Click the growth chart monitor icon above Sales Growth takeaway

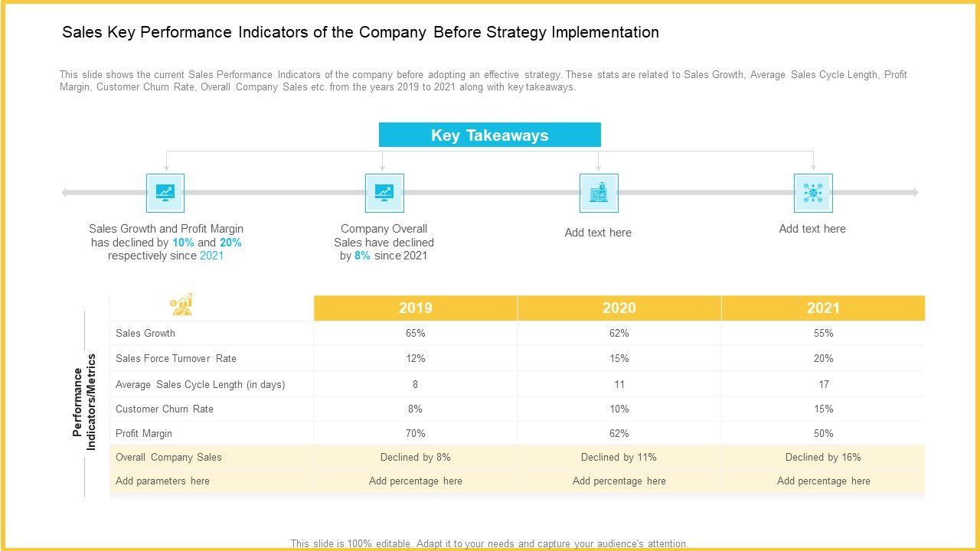[x=165, y=193]
